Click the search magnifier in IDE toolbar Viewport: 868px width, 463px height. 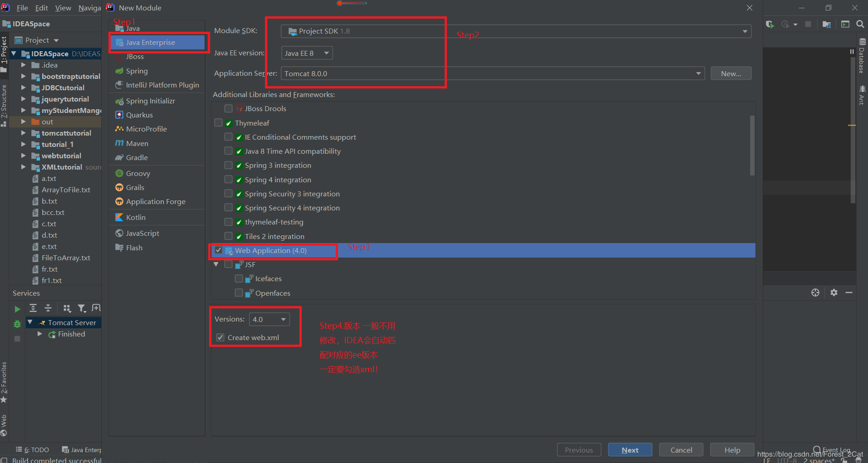pyautogui.click(x=860, y=24)
